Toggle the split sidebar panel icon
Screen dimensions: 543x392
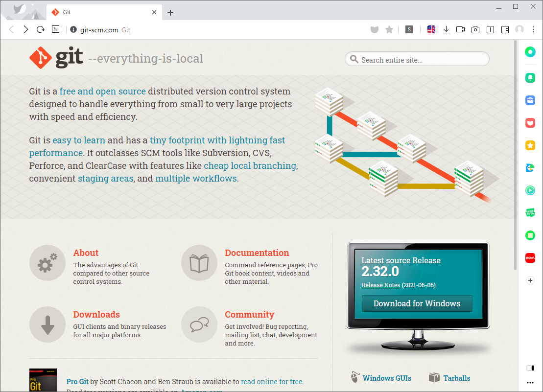coord(505,30)
